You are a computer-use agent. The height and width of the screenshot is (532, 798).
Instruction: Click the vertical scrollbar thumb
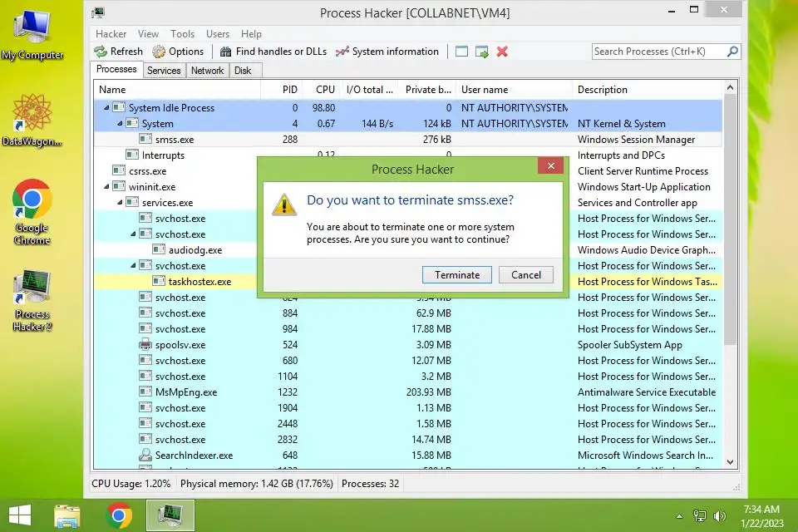click(x=730, y=220)
